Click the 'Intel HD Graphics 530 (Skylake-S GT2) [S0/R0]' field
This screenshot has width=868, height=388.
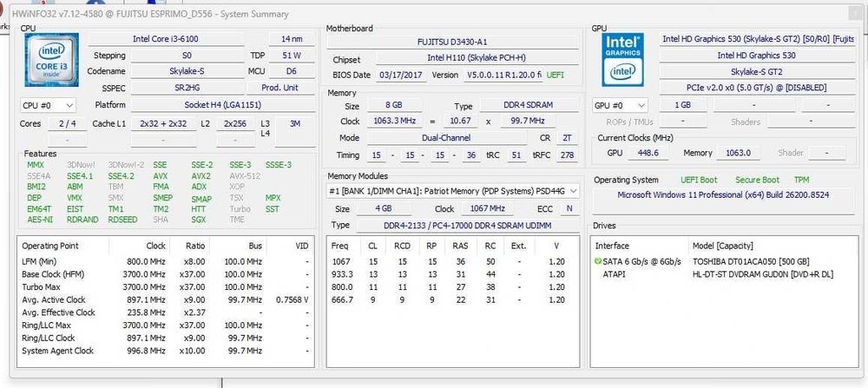758,39
